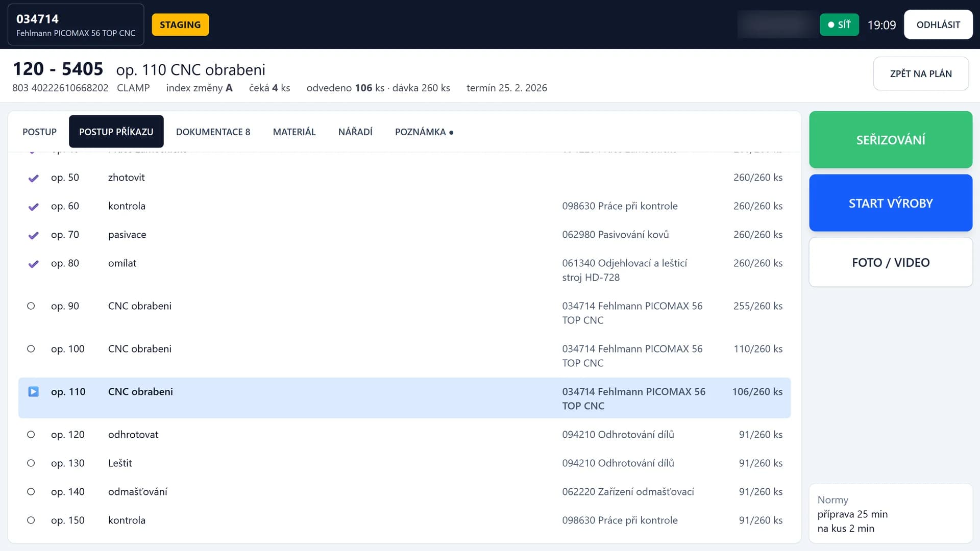This screenshot has height=551, width=980.
Task: Switch to the DOKUMENTACE 8 tab
Action: (x=213, y=132)
